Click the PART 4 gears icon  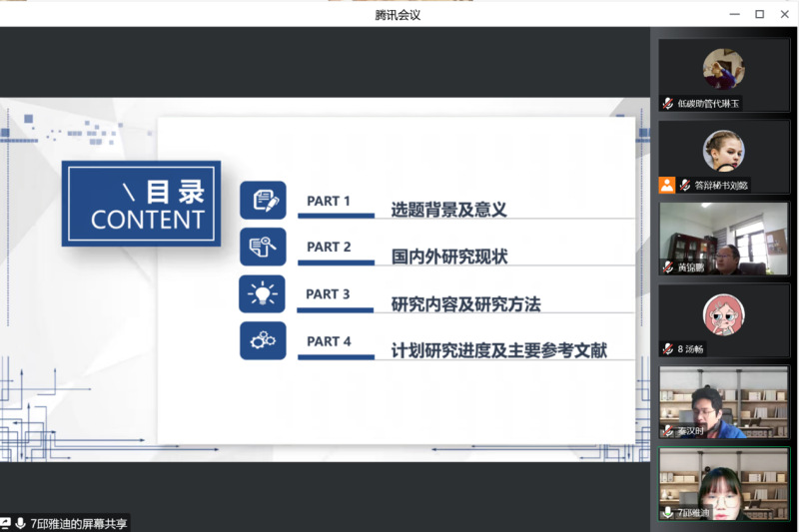263,340
